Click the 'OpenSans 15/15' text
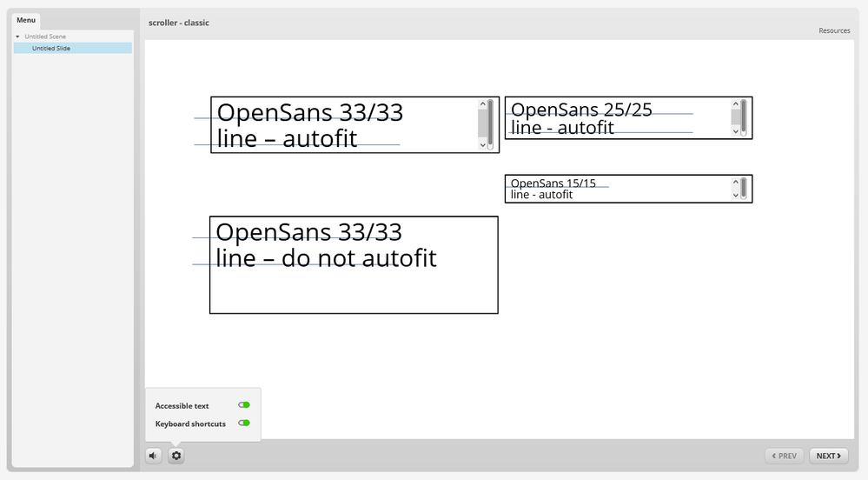The width and height of the screenshot is (868, 480). [x=553, y=183]
